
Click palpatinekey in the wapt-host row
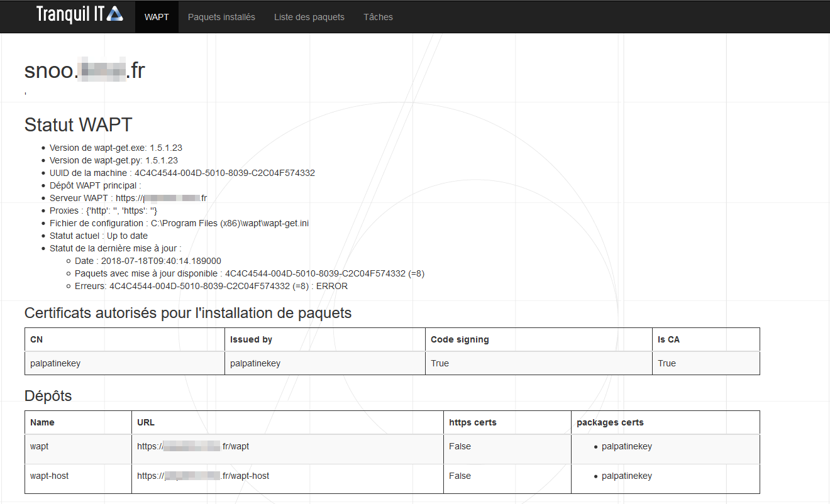point(627,476)
